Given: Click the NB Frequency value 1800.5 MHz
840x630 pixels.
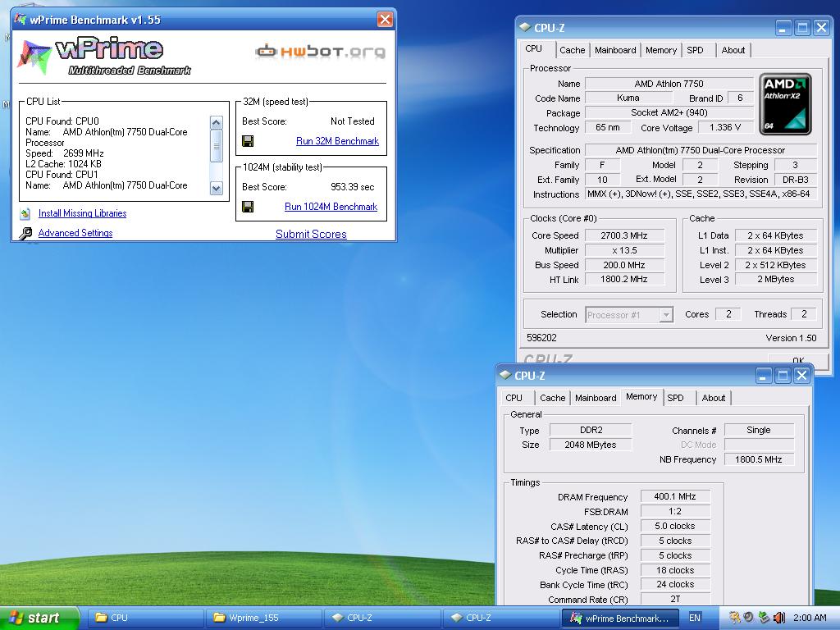Looking at the screenshot, I should tap(759, 459).
